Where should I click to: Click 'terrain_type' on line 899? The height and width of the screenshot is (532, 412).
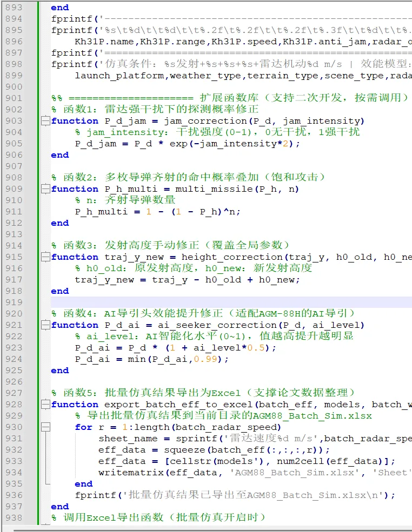click(x=283, y=76)
